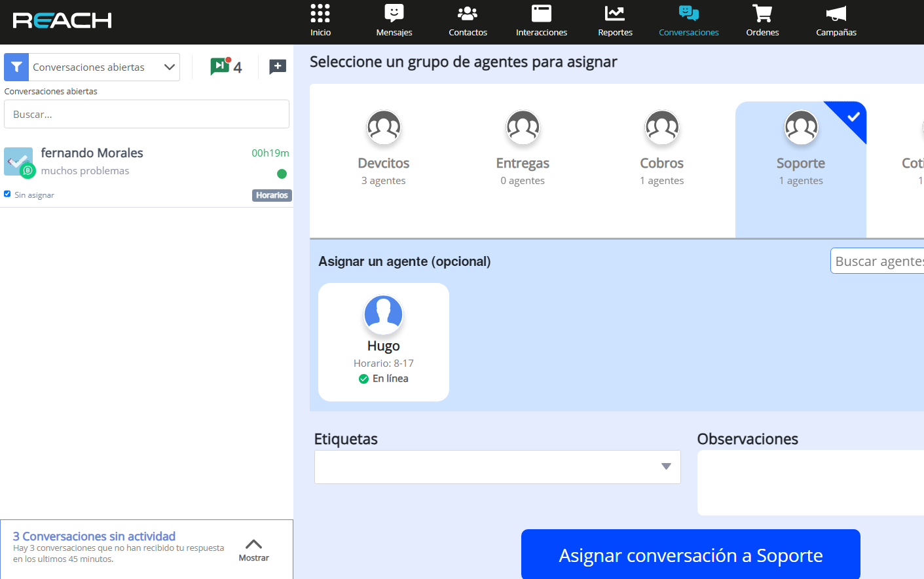Open Campañas megaphone icon
924x579 pixels.
tap(836, 20)
